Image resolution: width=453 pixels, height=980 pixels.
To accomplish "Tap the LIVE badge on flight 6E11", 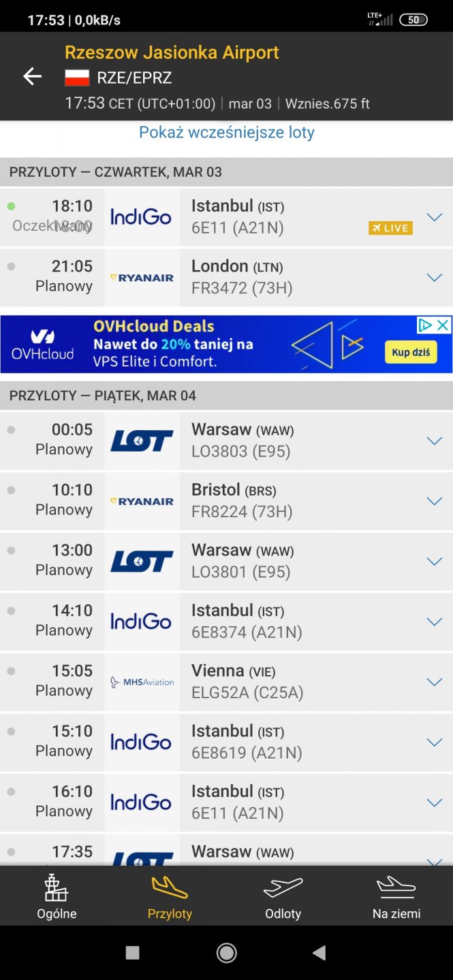I will (x=390, y=228).
